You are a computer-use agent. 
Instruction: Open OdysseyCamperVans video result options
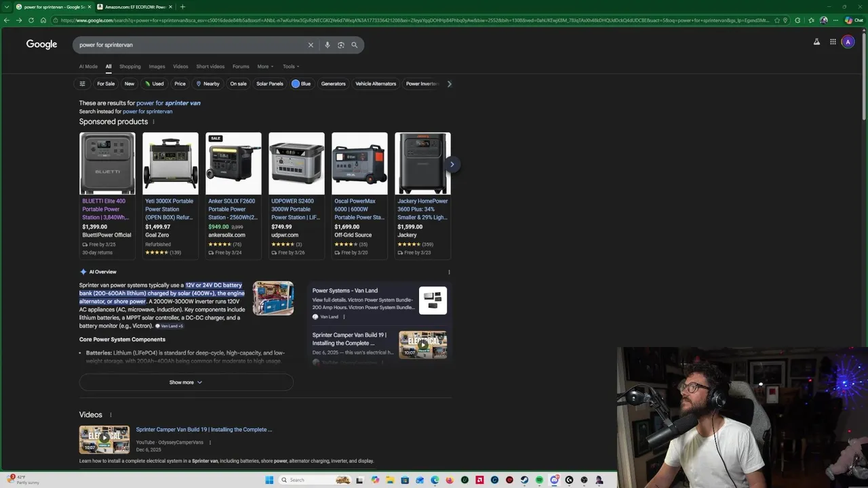210,443
